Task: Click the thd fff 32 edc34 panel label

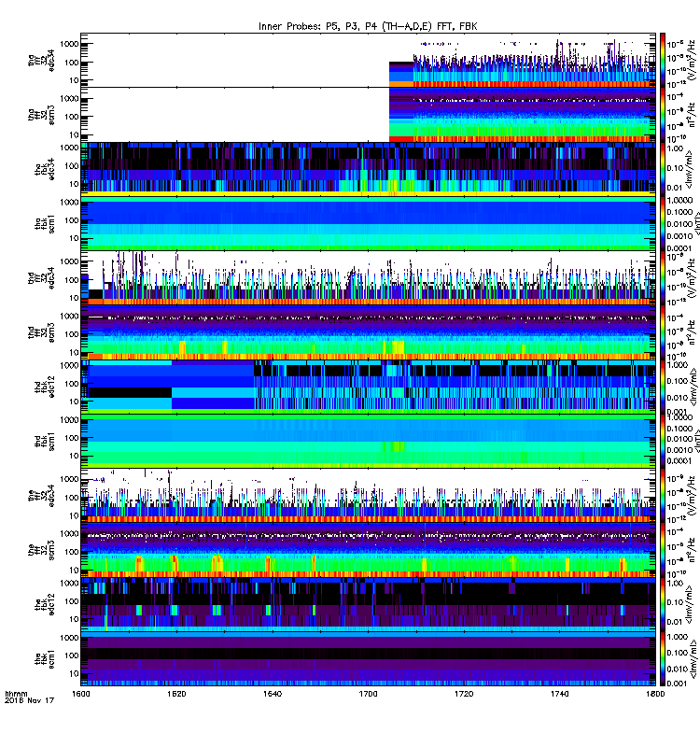Action: coord(41,277)
